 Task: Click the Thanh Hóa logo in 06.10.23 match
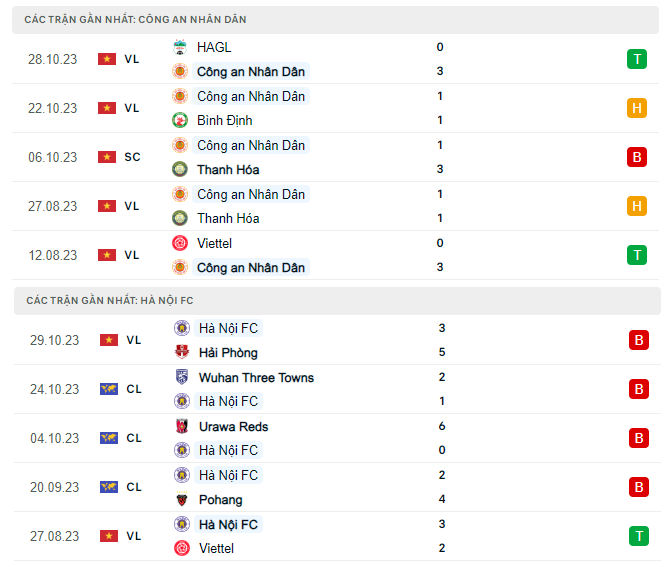pos(181,170)
